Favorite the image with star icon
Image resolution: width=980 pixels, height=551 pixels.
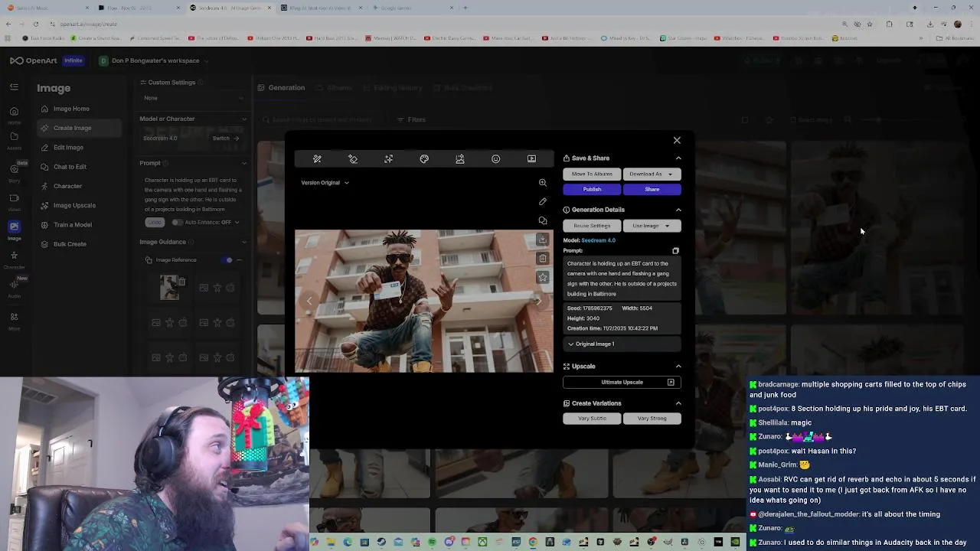(x=543, y=277)
